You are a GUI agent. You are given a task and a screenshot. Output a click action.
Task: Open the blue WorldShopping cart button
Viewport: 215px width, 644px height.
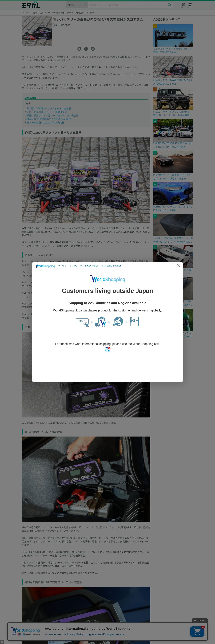(197, 631)
